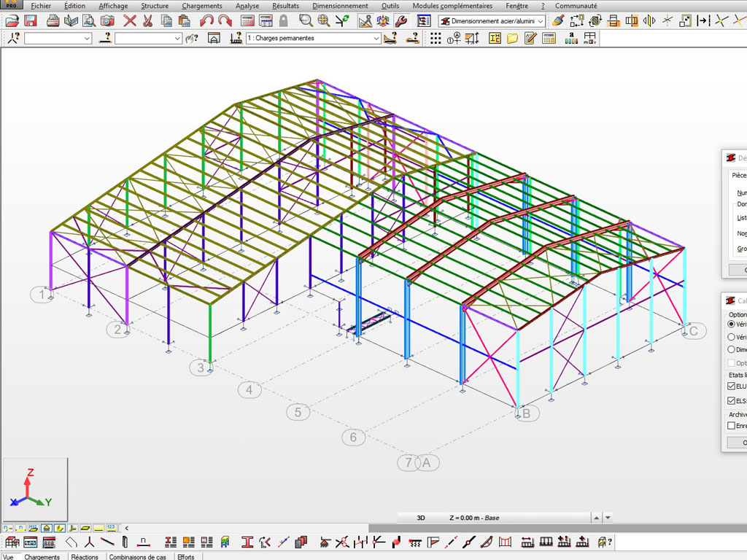747x560 pixels.
Task: Collapse view tabs with left chevron
Action: [x=126, y=528]
